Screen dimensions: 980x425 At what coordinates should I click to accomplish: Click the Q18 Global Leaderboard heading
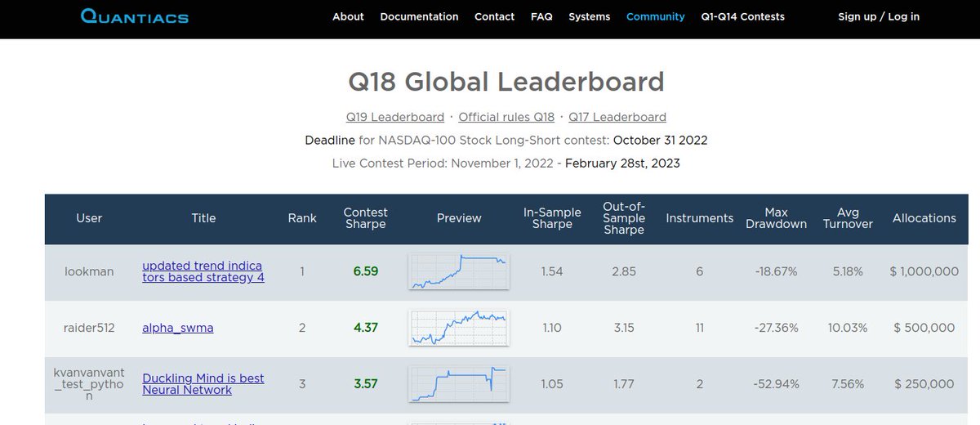point(506,82)
